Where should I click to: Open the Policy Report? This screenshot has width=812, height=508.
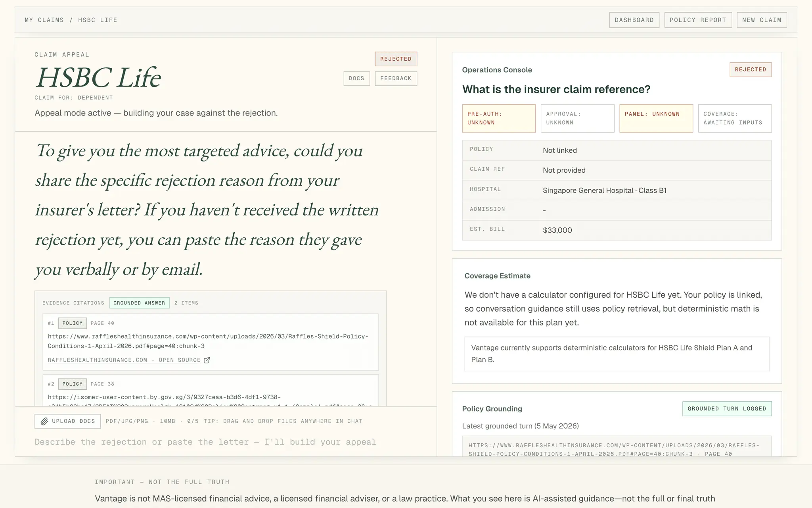(x=698, y=20)
